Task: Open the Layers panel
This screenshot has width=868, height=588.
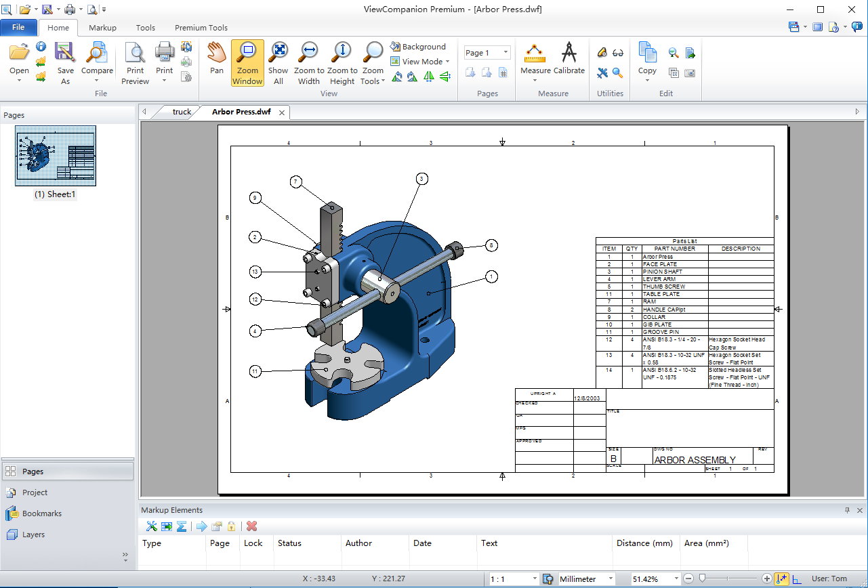Action: [x=33, y=534]
